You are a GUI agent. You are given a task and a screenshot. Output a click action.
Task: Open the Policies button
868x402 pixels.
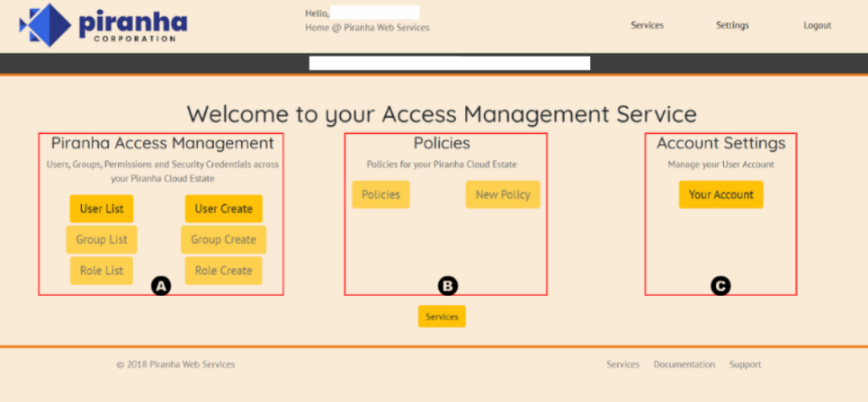point(380,194)
